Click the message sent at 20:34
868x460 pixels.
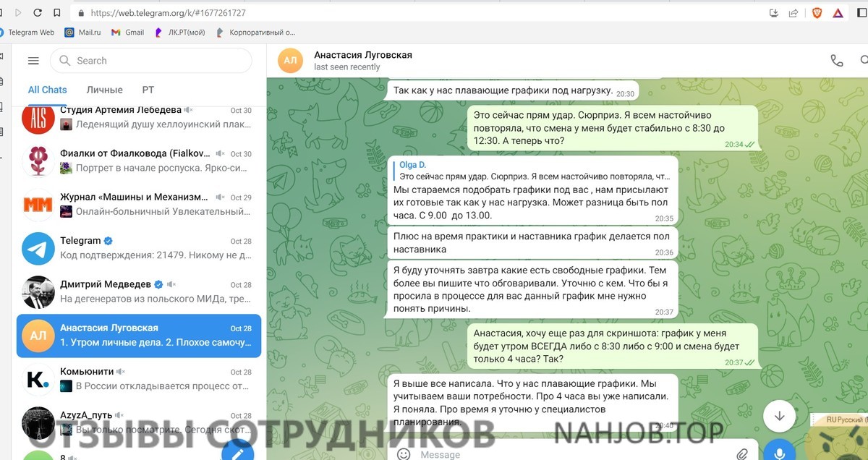pyautogui.click(x=613, y=128)
